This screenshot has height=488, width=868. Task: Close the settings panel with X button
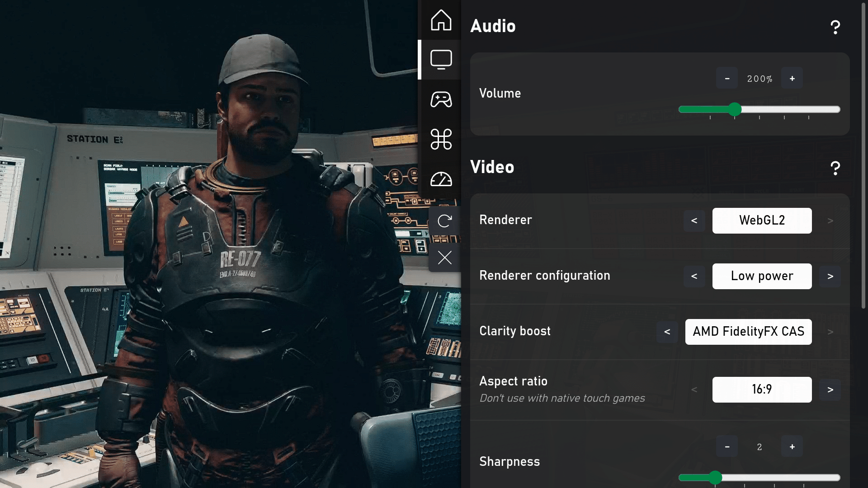[445, 257]
